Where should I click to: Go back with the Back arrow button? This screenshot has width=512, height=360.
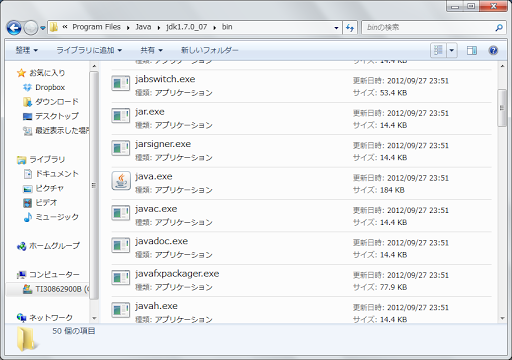click(14, 28)
